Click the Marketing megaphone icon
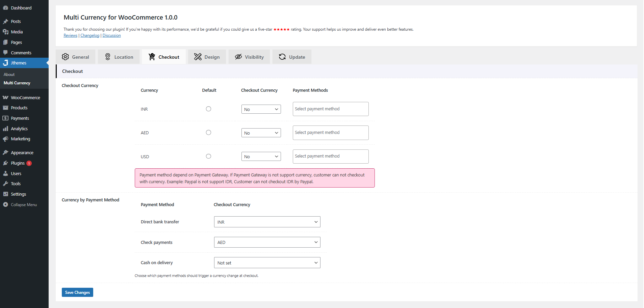Image resolution: width=644 pixels, height=308 pixels. tap(5, 139)
